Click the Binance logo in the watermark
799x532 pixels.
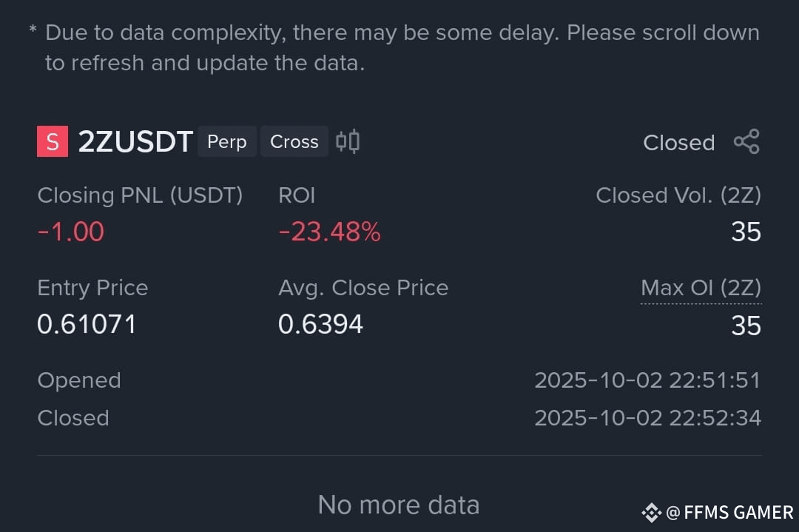pyautogui.click(x=651, y=512)
